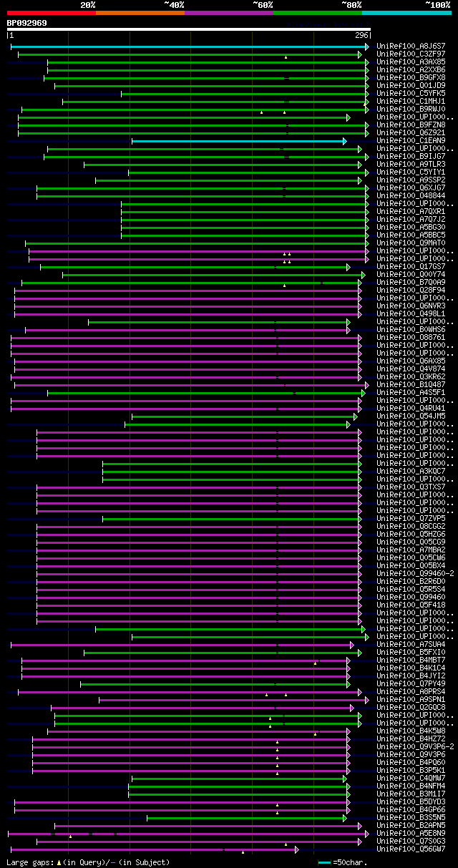This screenshot has height=868, width=458.
Task: Select hit label UniRef100_B3S5N5
Action: click(x=411, y=817)
